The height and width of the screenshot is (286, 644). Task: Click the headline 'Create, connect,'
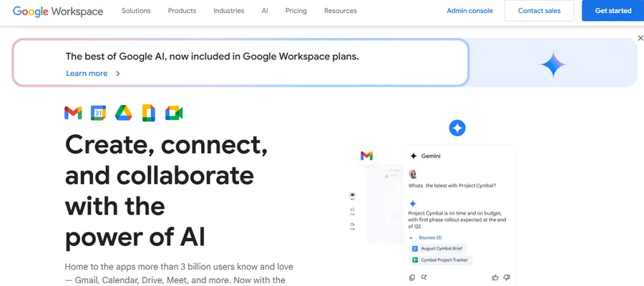click(166, 145)
